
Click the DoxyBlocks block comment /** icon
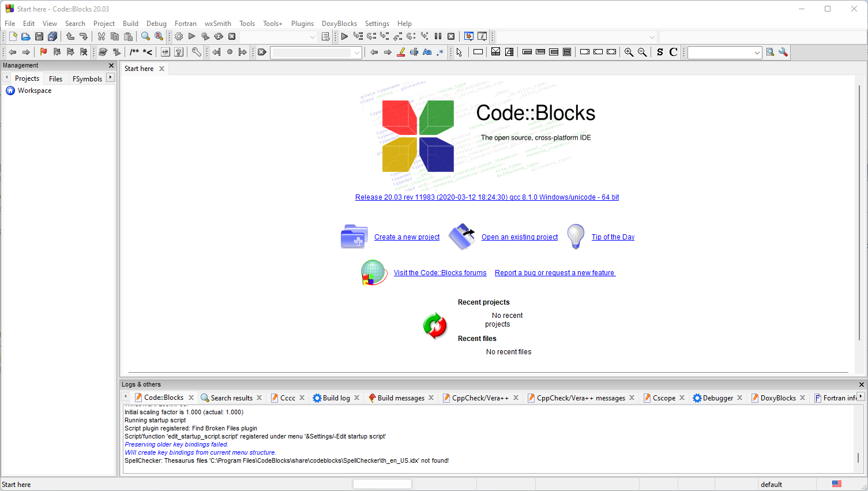click(x=134, y=52)
